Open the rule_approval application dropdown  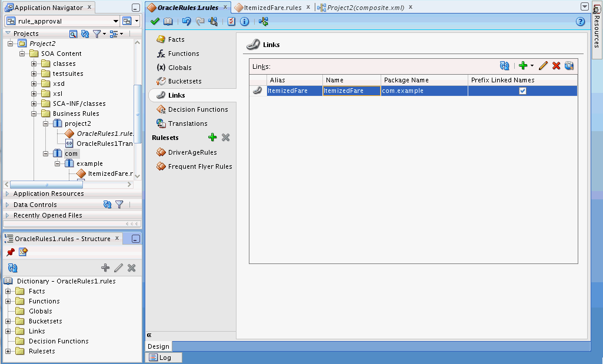115,21
